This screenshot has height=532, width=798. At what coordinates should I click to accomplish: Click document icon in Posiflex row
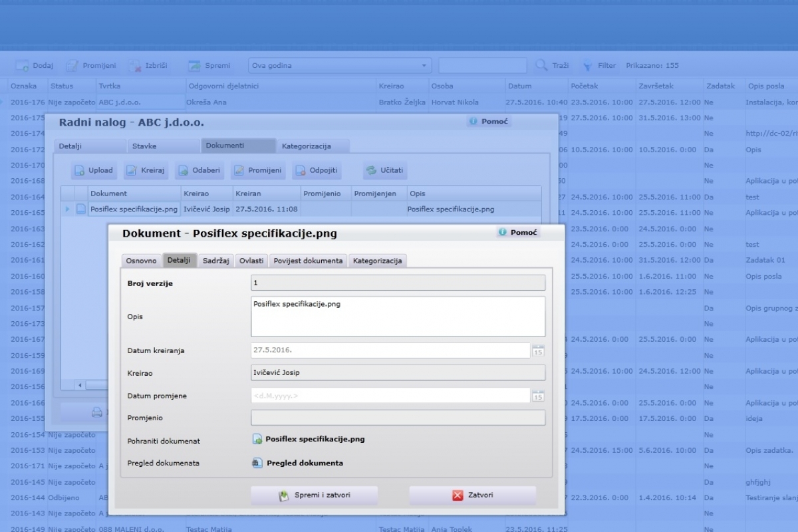pos(80,209)
